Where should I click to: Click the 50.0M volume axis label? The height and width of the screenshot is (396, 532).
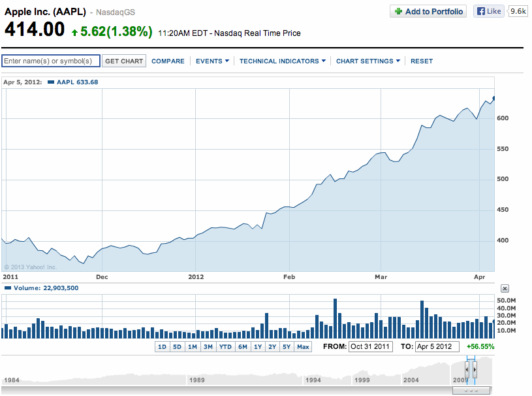tap(506, 301)
